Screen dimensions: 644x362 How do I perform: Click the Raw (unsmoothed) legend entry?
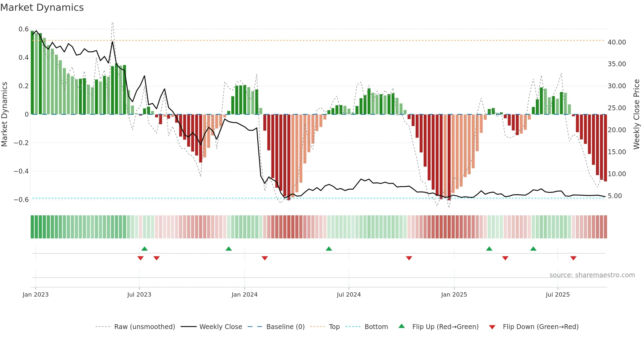(x=135, y=327)
